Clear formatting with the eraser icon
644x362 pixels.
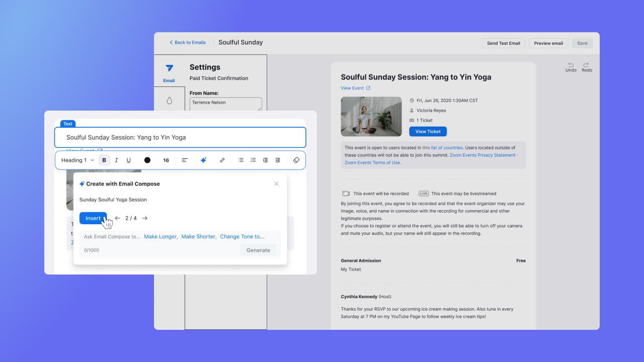point(296,160)
